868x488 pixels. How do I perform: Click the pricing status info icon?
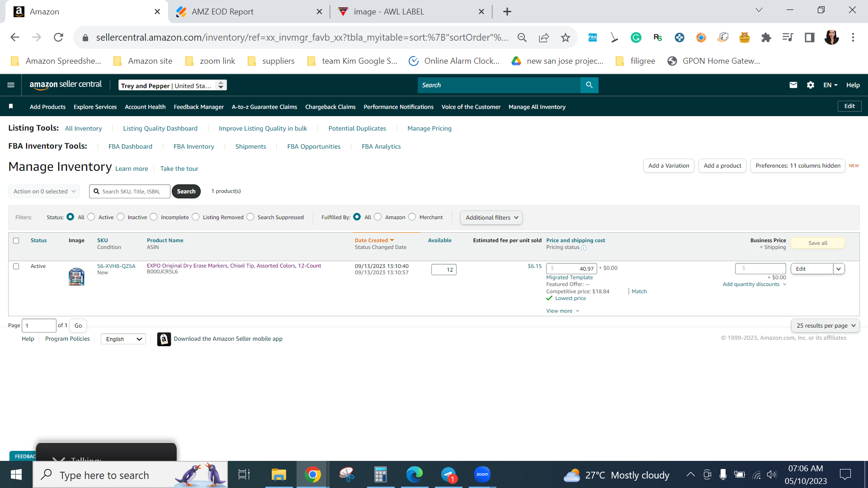(x=584, y=248)
